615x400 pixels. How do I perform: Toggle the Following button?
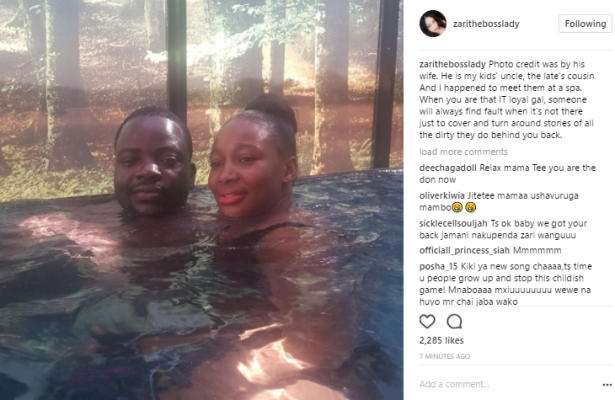585,24
